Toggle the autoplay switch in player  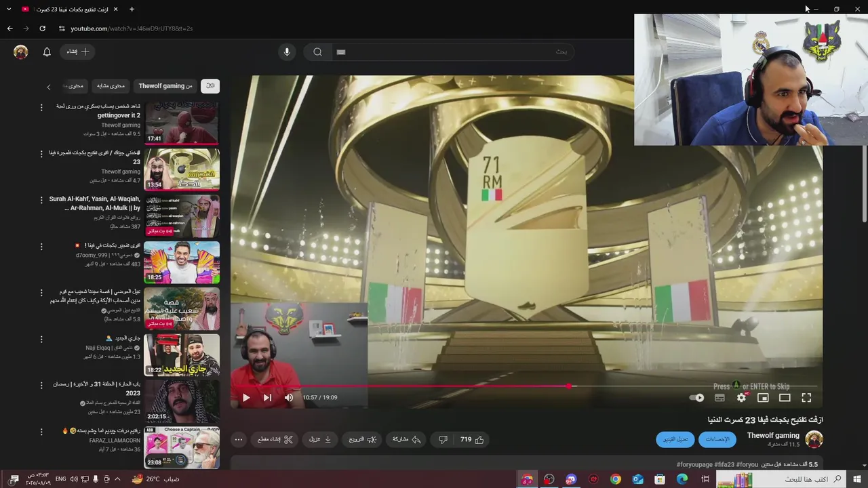(696, 398)
